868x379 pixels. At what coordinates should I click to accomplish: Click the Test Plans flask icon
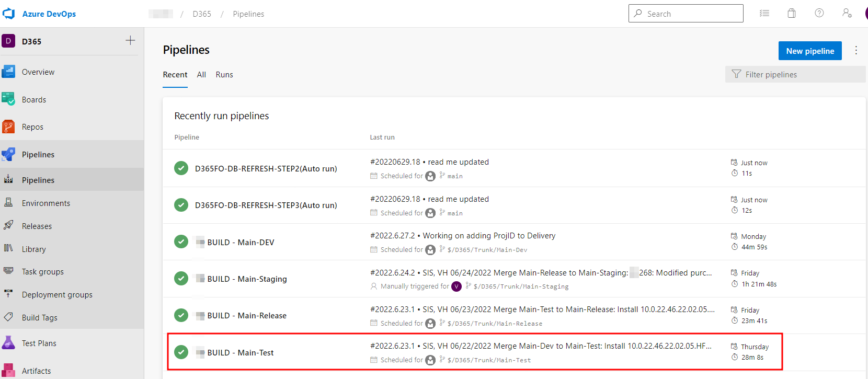[x=8, y=343]
